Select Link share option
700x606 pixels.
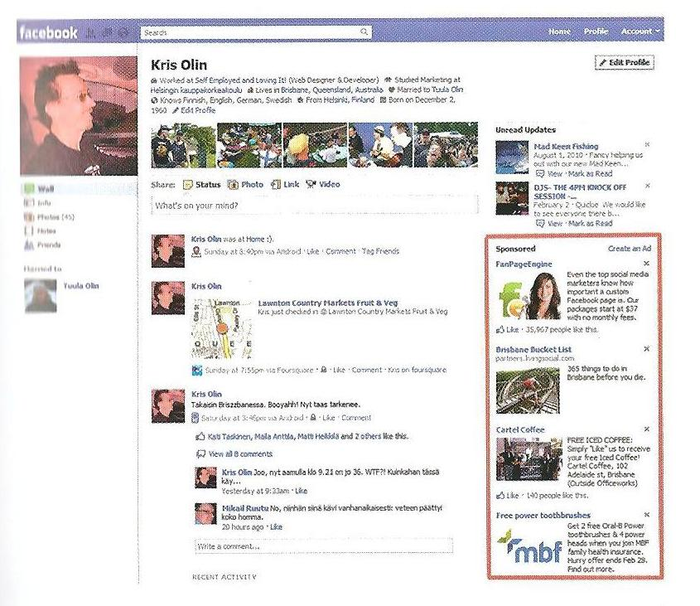[285, 184]
